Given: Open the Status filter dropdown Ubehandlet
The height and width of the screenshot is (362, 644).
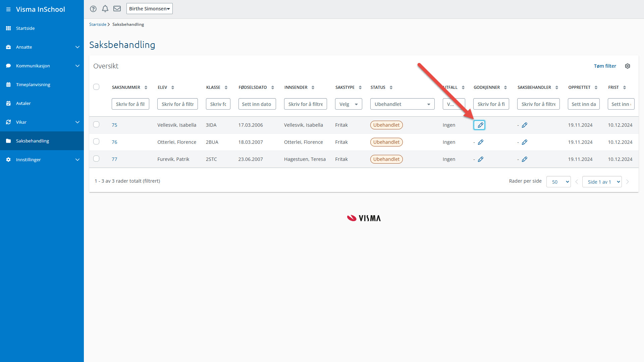Looking at the screenshot, I should 402,104.
